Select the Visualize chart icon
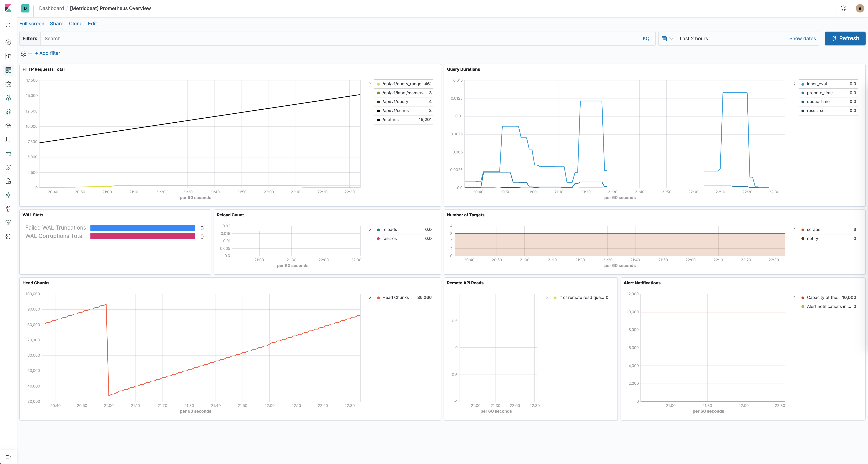Image resolution: width=868 pixels, height=464 pixels. [x=8, y=56]
